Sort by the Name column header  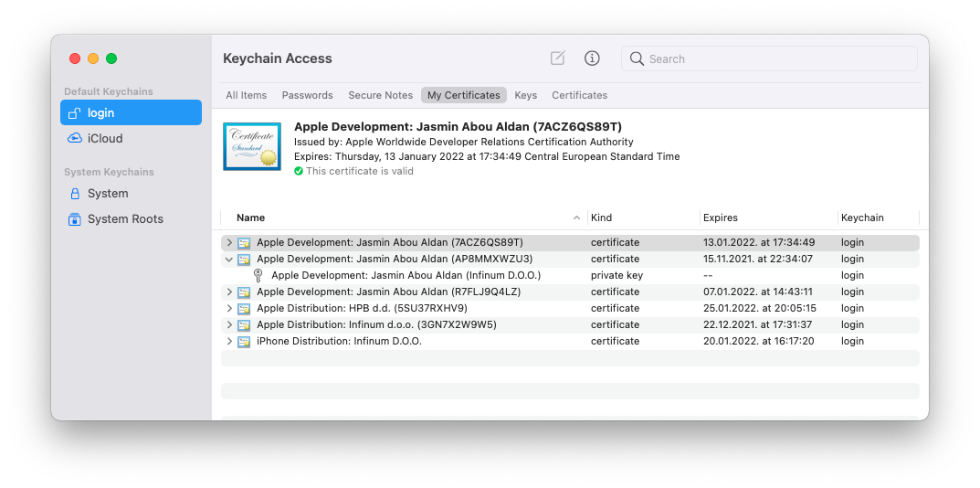pos(250,217)
